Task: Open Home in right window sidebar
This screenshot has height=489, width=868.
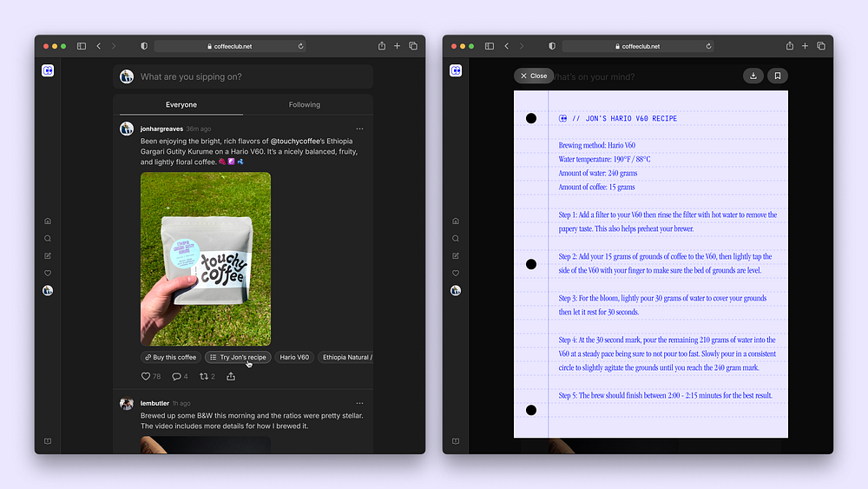Action: (456, 221)
